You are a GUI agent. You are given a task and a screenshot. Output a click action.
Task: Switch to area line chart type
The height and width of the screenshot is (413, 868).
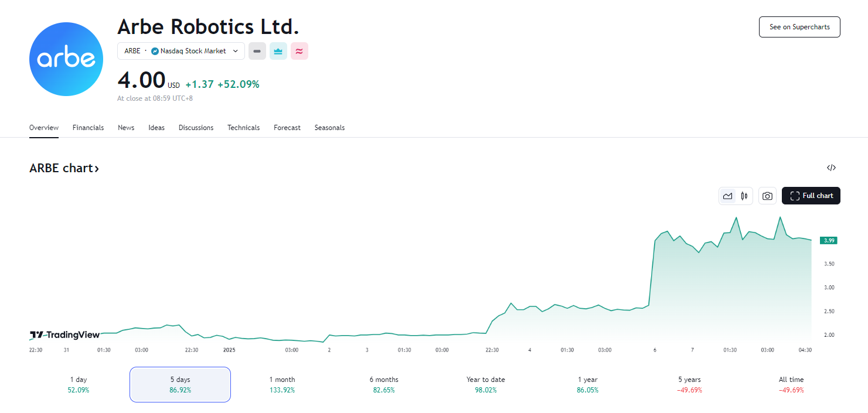click(728, 196)
